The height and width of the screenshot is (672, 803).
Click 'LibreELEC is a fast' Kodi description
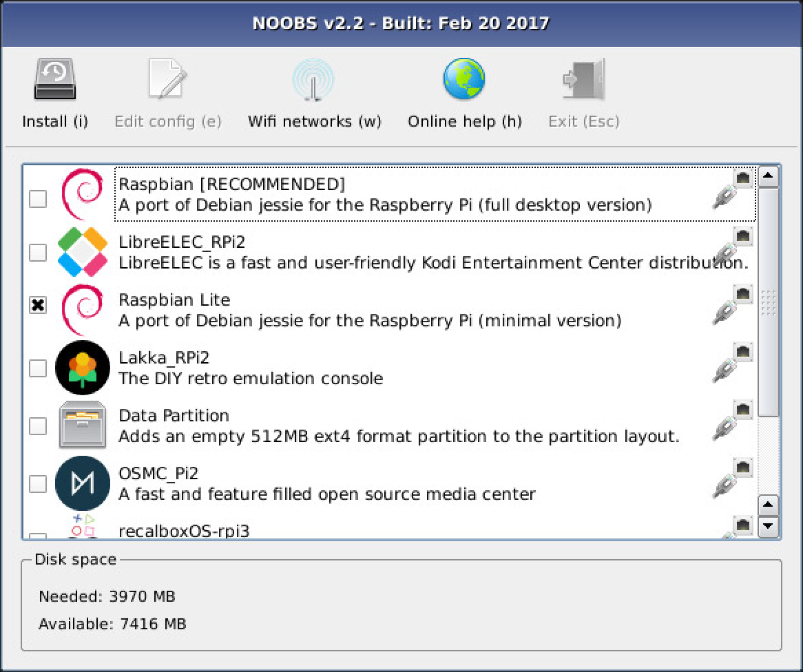coord(433,263)
